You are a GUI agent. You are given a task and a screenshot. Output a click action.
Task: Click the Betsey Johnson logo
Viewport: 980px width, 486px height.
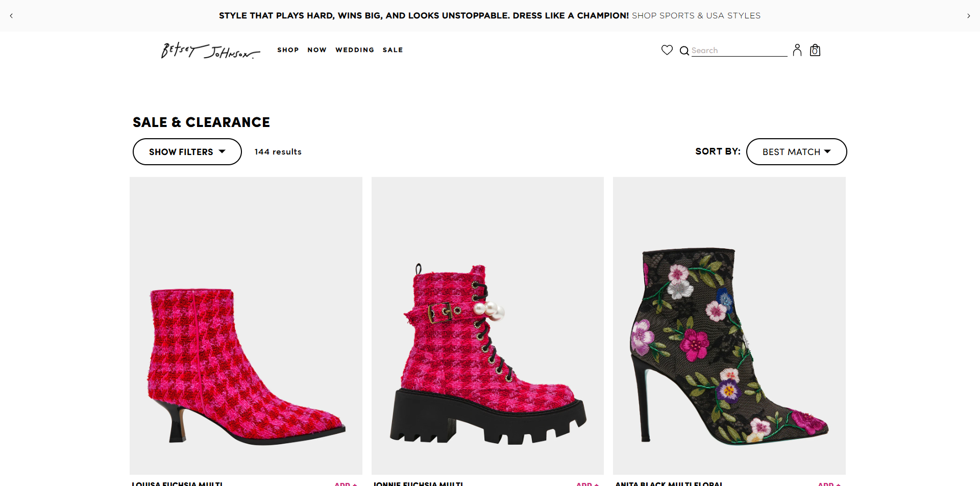pos(209,50)
